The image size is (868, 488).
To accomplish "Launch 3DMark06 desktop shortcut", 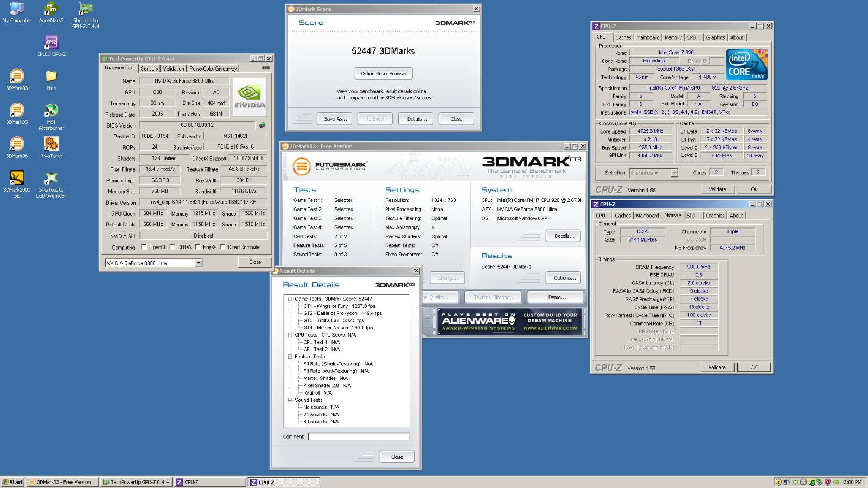I will [x=17, y=148].
